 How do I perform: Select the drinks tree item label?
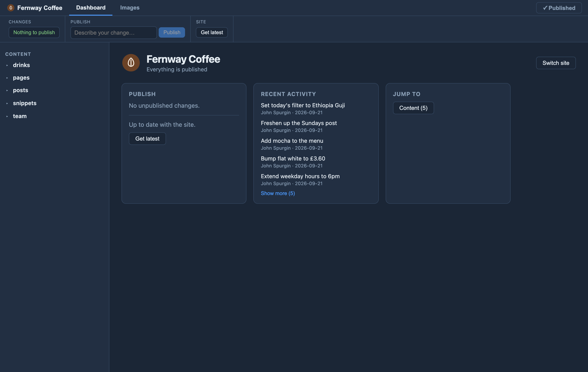21,65
